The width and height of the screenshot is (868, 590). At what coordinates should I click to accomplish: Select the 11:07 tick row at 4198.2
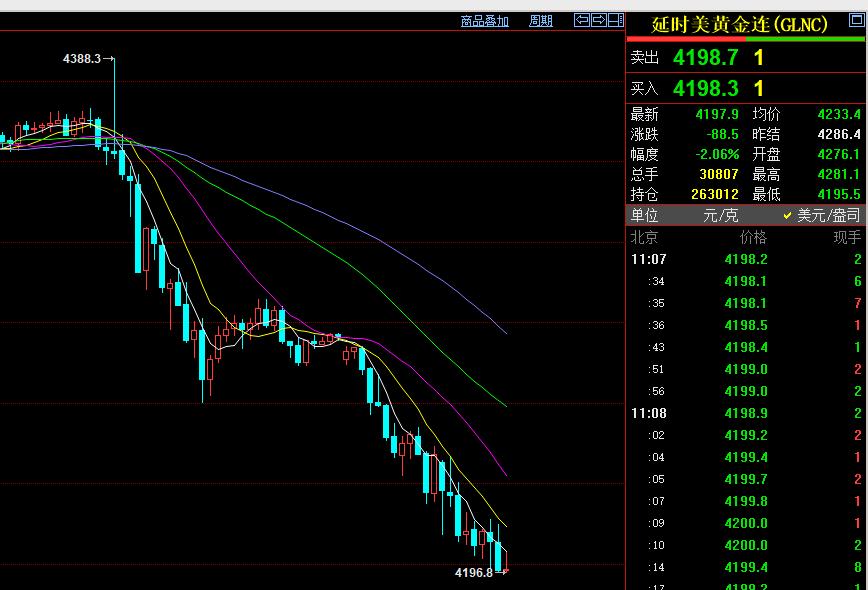click(x=746, y=259)
